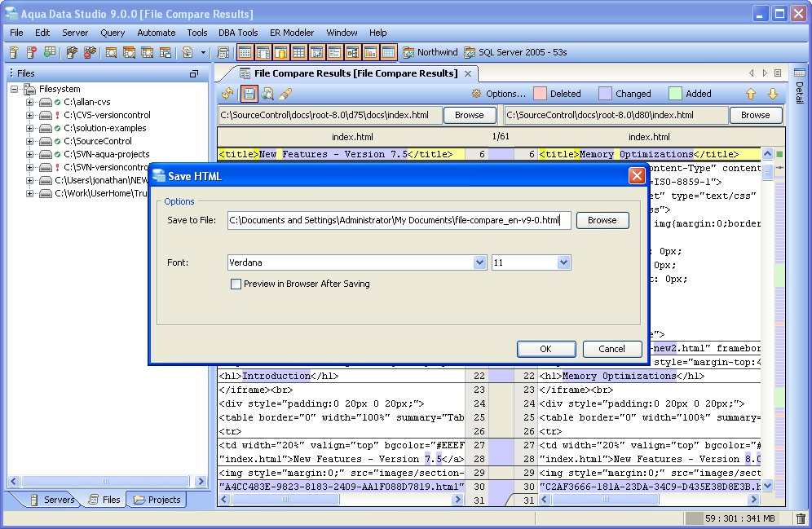The width and height of the screenshot is (812, 529).
Task: Open the dropdown arrow next to script toolbar icon
Action: pyautogui.click(x=203, y=52)
